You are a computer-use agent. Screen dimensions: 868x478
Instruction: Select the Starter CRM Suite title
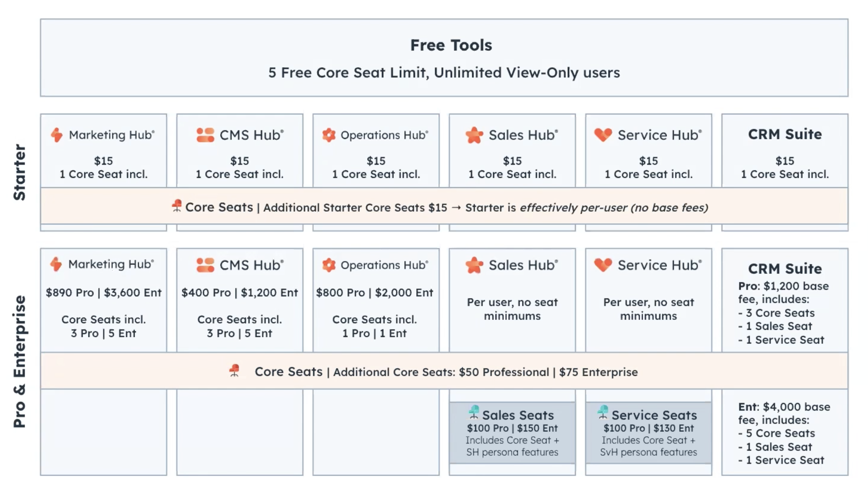(785, 134)
